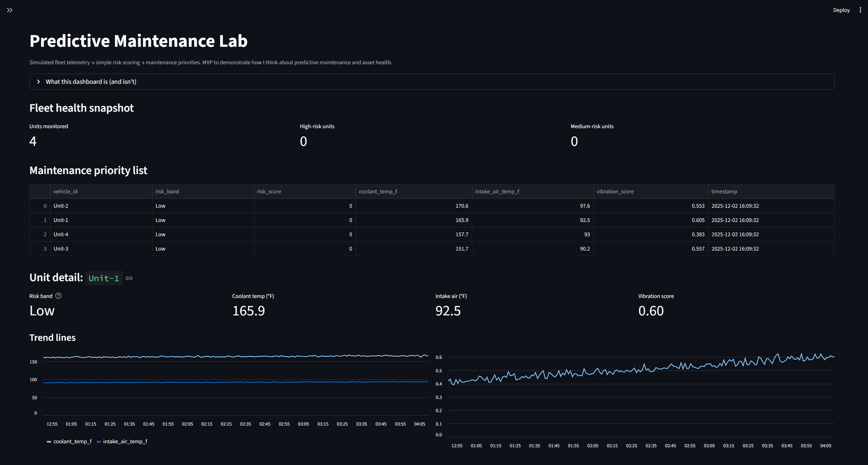Expand 'What this dashboard is' section

(x=91, y=81)
